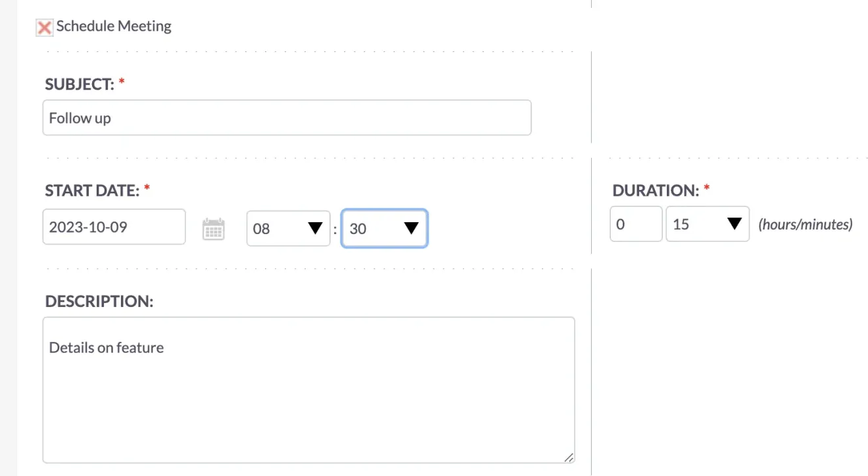The image size is (868, 476).
Task: Click the red X to close Schedule Meeting
Action: [43, 27]
